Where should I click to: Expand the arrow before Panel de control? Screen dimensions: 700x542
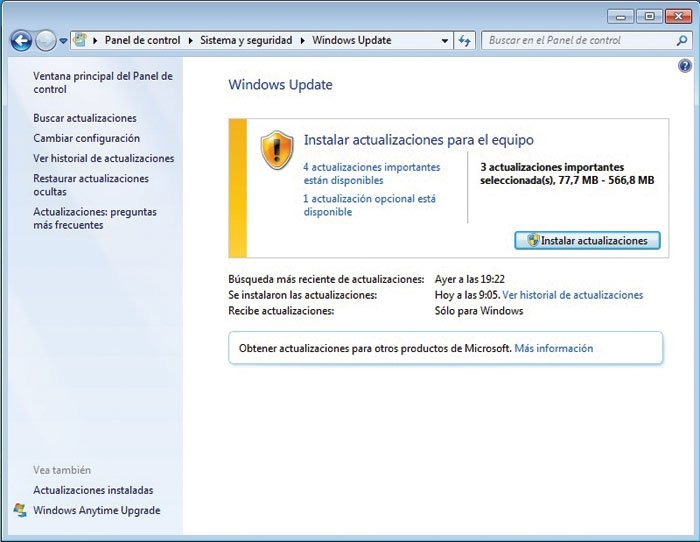coord(95,41)
